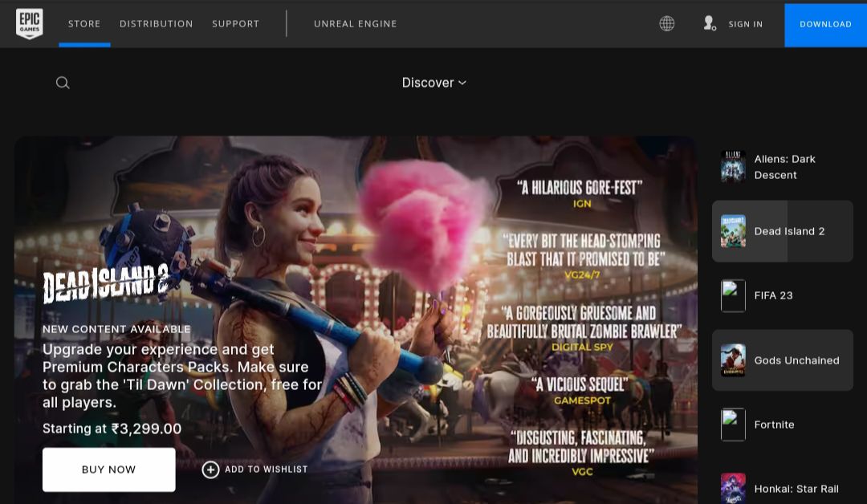
Task: Click the blue Download button
Action: click(825, 25)
